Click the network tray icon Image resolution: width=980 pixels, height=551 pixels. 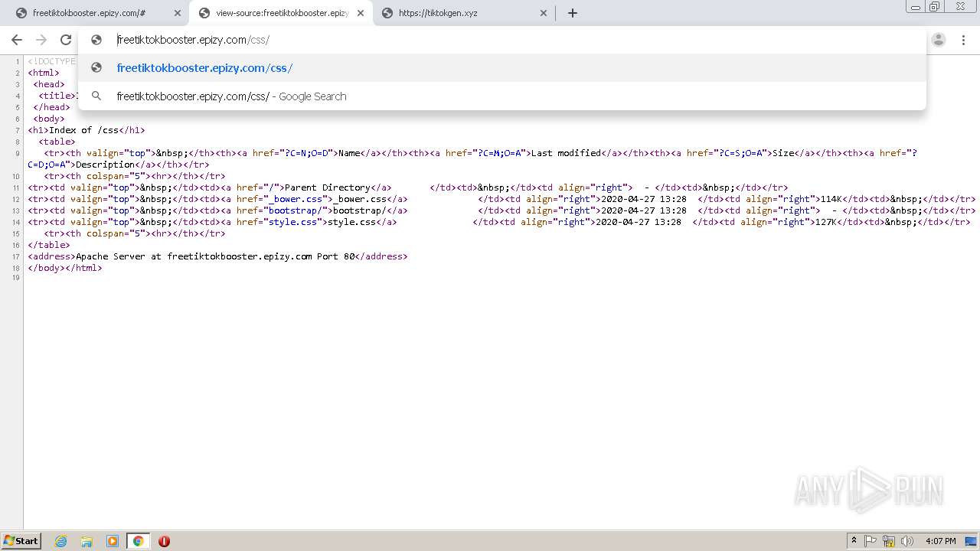click(x=889, y=541)
